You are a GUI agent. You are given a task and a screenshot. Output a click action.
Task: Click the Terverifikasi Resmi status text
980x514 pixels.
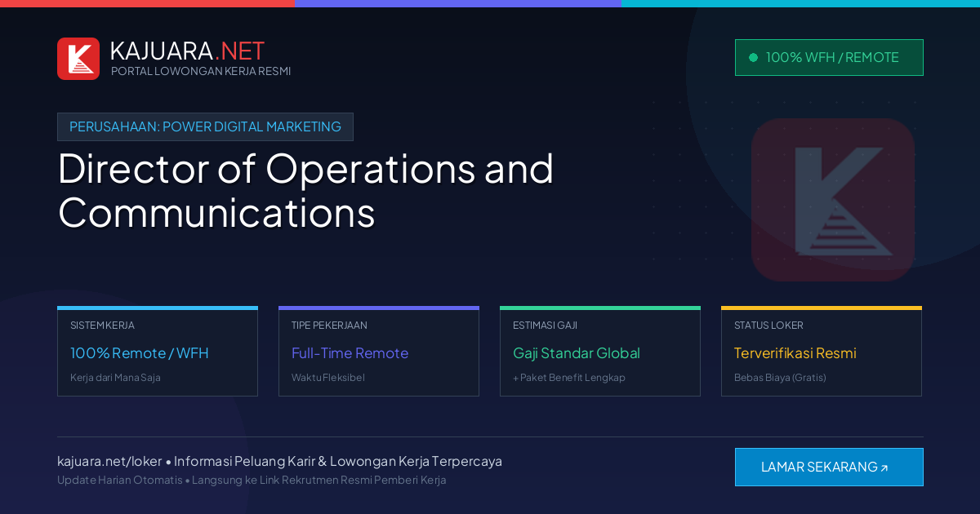pyautogui.click(x=795, y=353)
